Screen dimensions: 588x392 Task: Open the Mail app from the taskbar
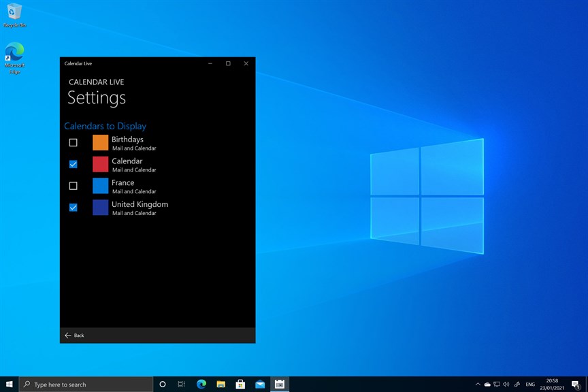260,384
